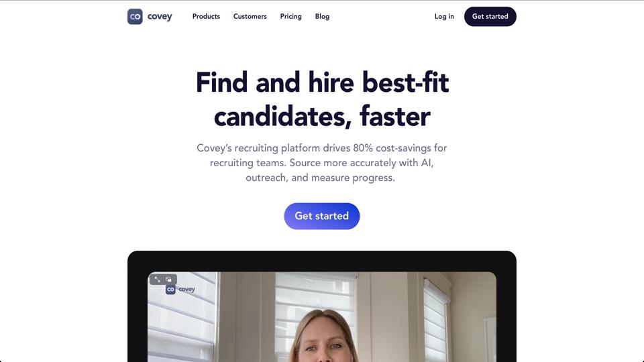Click the Covey logo icon in header
Viewport: 644px width, 362px height.
135,16
